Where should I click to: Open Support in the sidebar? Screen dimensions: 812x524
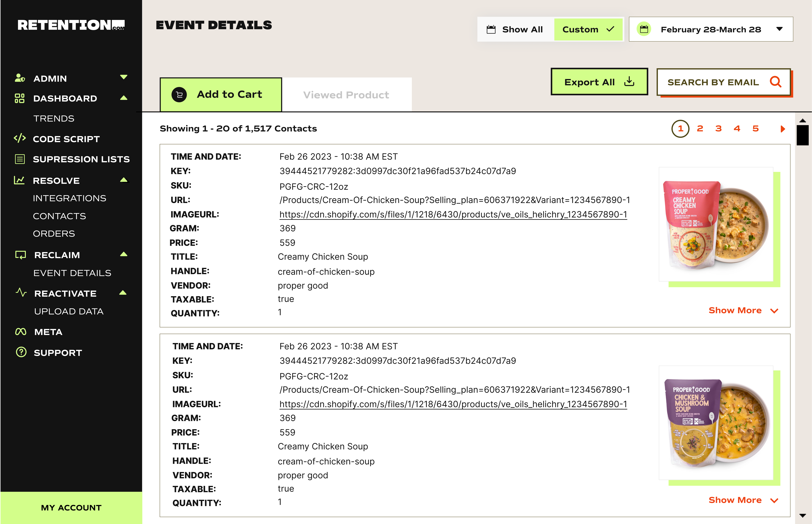tap(58, 353)
